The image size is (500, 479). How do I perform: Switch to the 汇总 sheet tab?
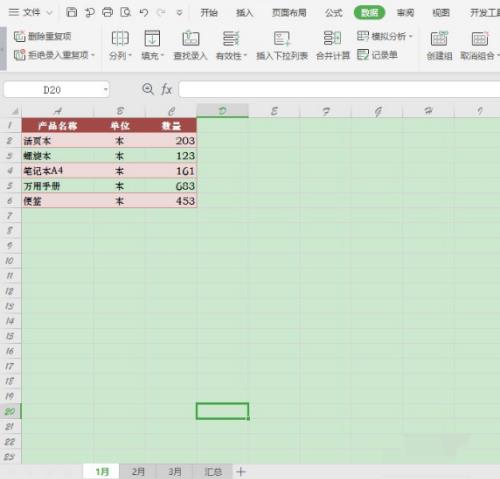tap(213, 471)
